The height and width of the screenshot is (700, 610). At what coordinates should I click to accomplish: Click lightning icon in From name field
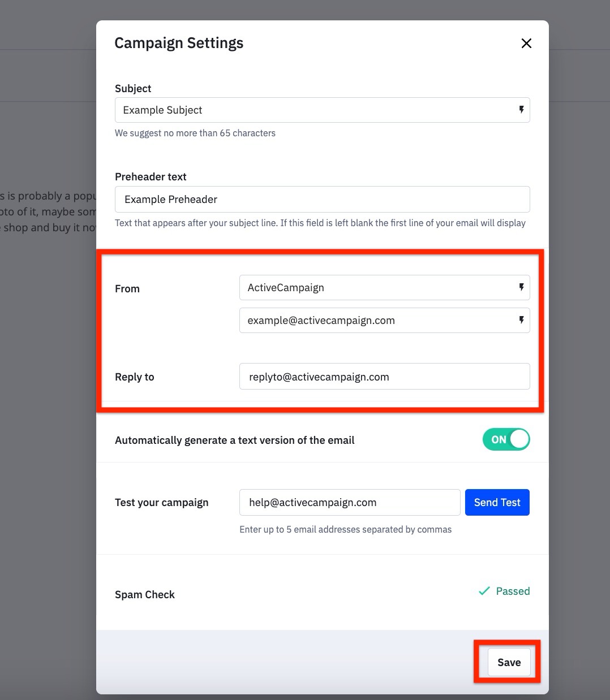tap(521, 287)
